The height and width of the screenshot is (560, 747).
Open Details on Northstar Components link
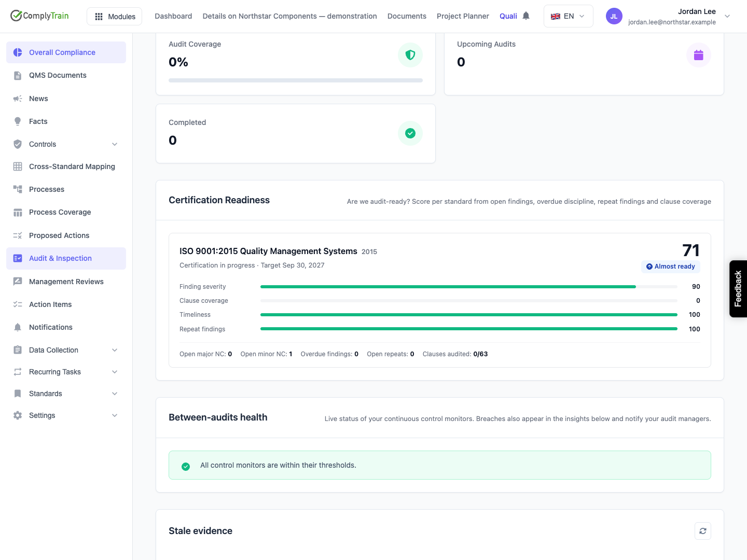[x=289, y=16]
